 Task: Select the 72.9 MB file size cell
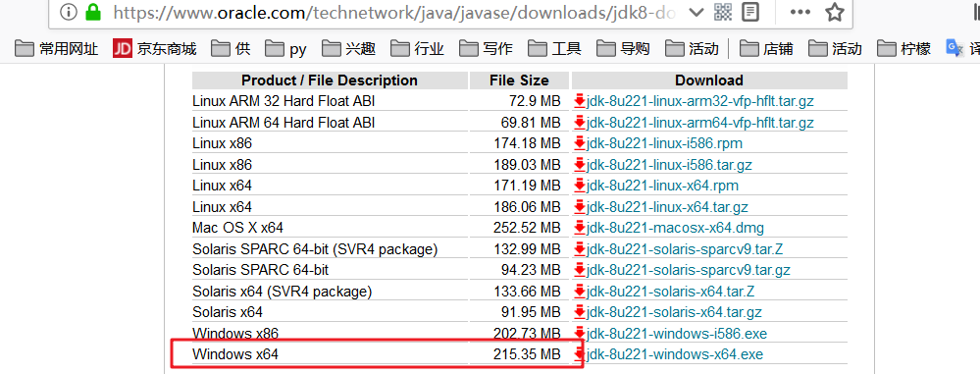click(519, 101)
